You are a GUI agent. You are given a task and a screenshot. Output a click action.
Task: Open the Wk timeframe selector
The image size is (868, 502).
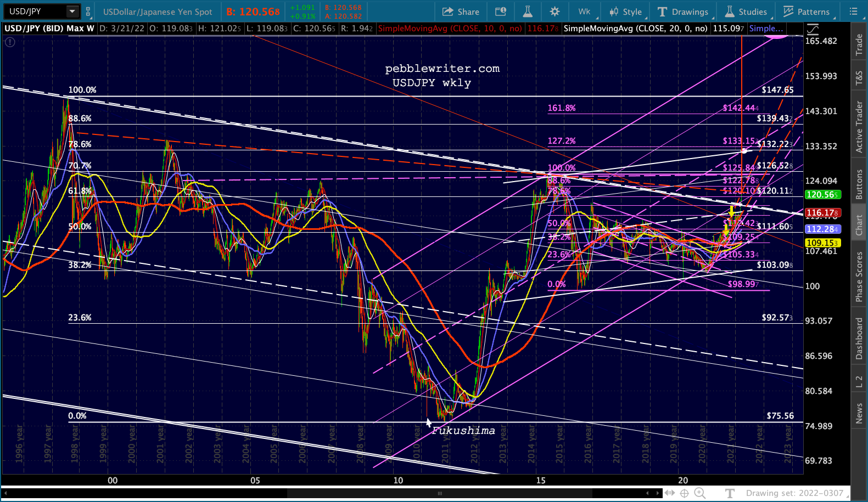coord(584,12)
